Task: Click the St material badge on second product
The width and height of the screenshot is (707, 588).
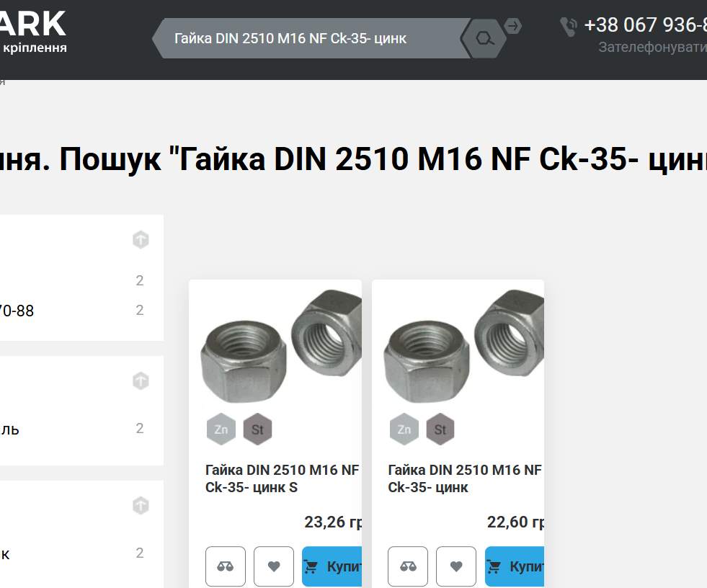Action: point(440,429)
